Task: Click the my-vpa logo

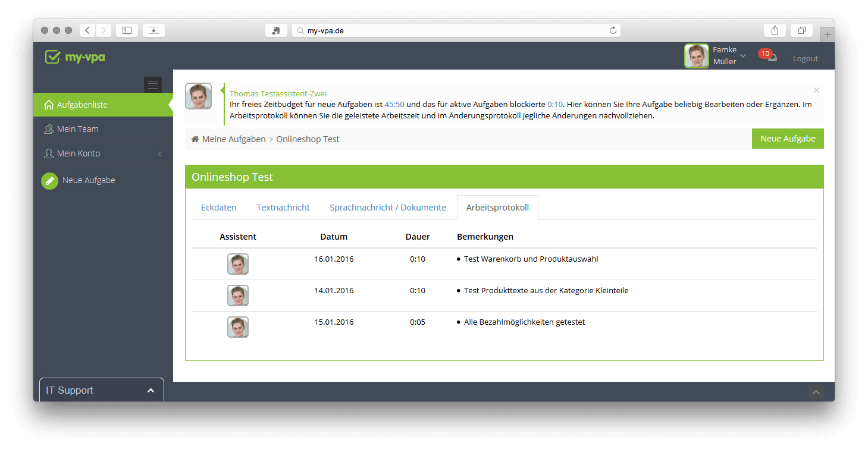Action: (75, 57)
